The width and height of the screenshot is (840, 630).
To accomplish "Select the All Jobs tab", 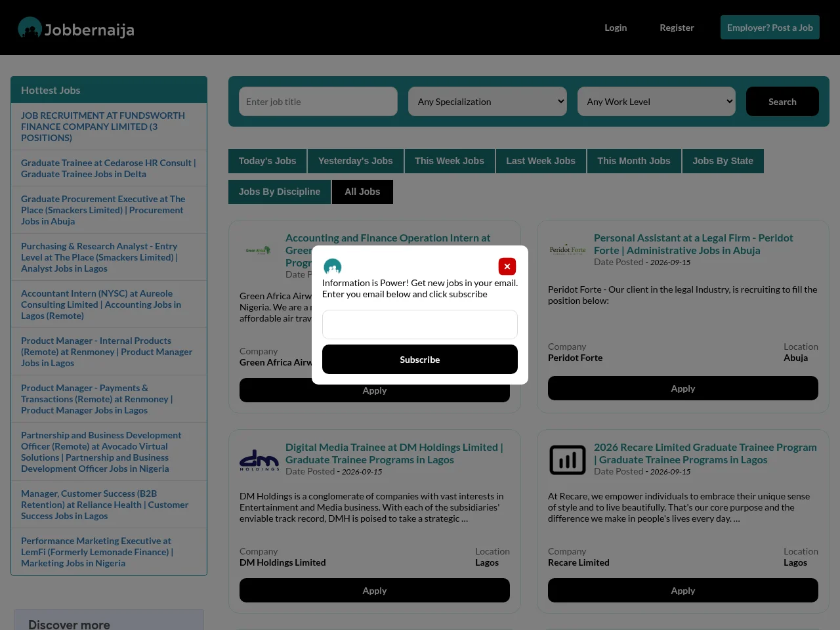I will [362, 192].
